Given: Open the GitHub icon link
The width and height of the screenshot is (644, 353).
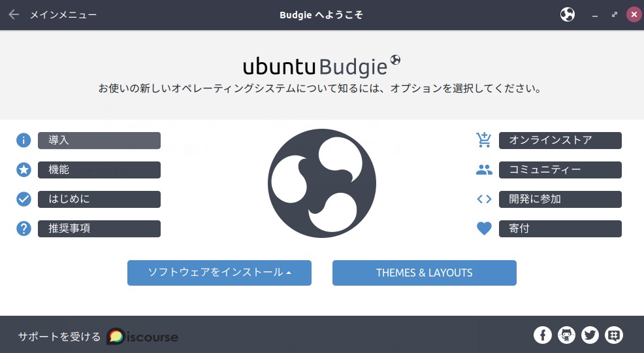Looking at the screenshot, I should 566,335.
